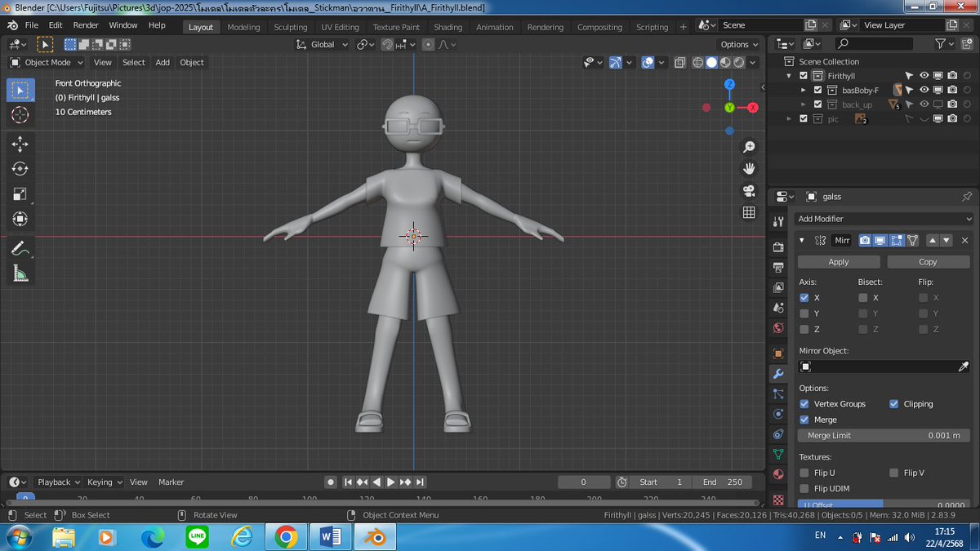This screenshot has width=980, height=551.
Task: Select the Rotate tool in the toolbar
Action: (x=20, y=169)
